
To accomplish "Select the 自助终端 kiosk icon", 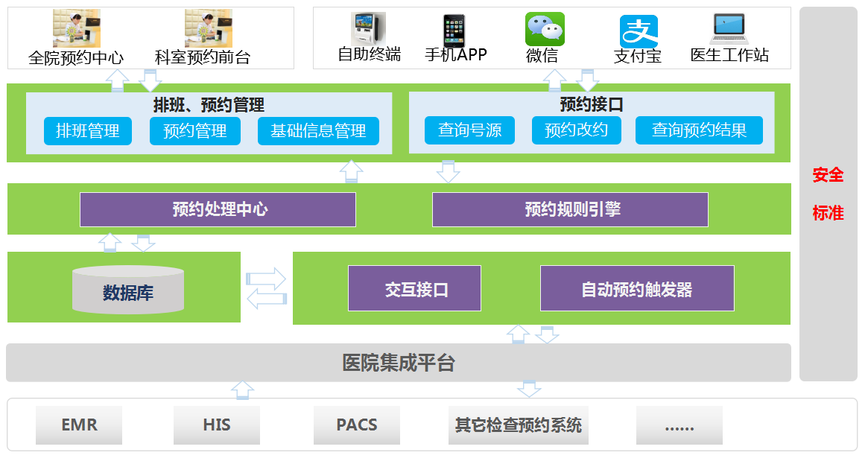I will 369,29.
